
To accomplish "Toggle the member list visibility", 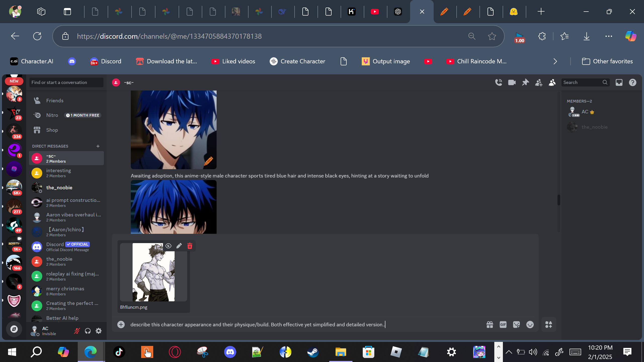I will point(552,82).
